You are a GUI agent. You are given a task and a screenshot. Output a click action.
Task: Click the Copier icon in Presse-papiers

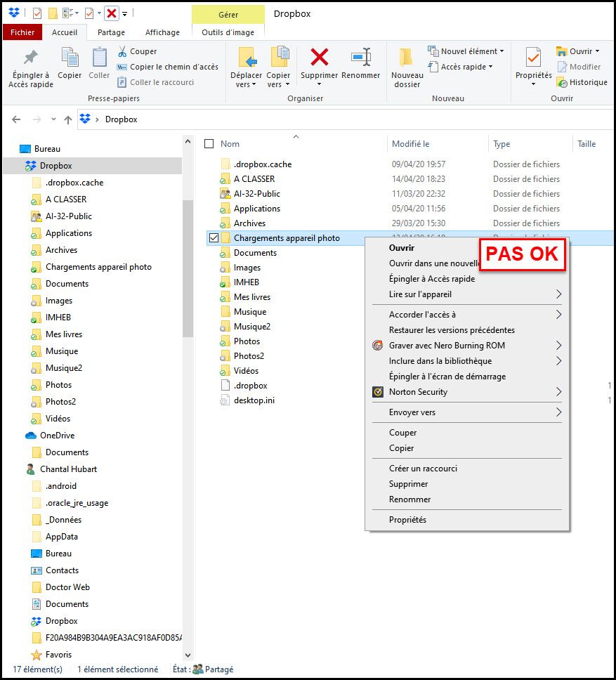click(x=70, y=58)
